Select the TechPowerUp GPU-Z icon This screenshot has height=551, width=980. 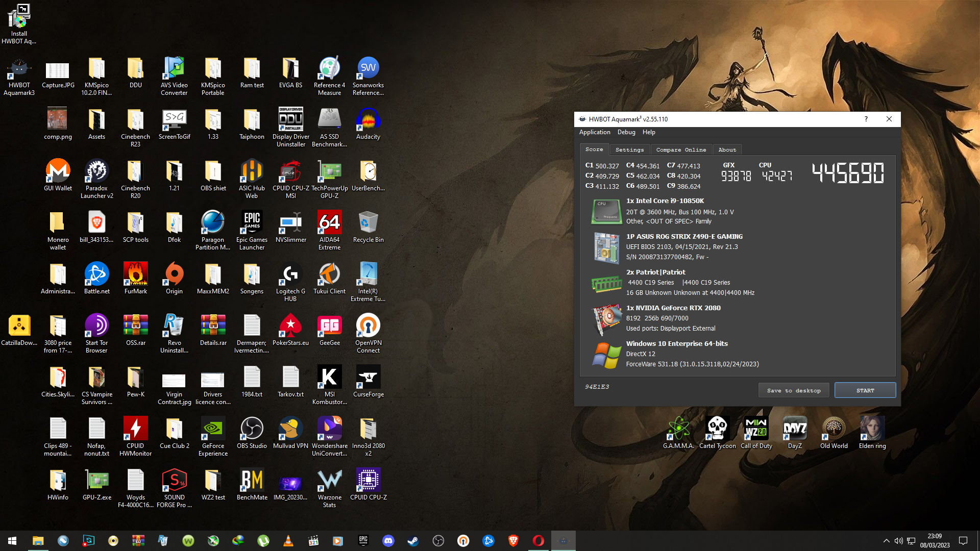click(x=329, y=179)
